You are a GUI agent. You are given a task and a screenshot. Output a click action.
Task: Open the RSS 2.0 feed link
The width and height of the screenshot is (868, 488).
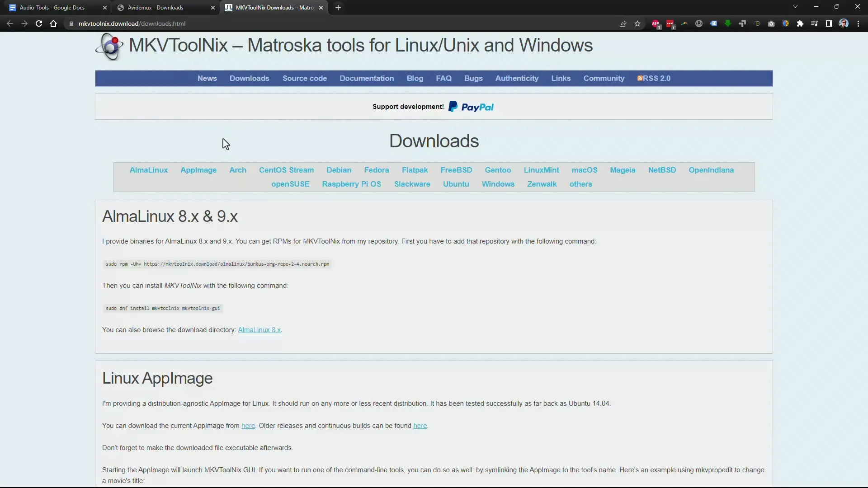pyautogui.click(x=654, y=78)
